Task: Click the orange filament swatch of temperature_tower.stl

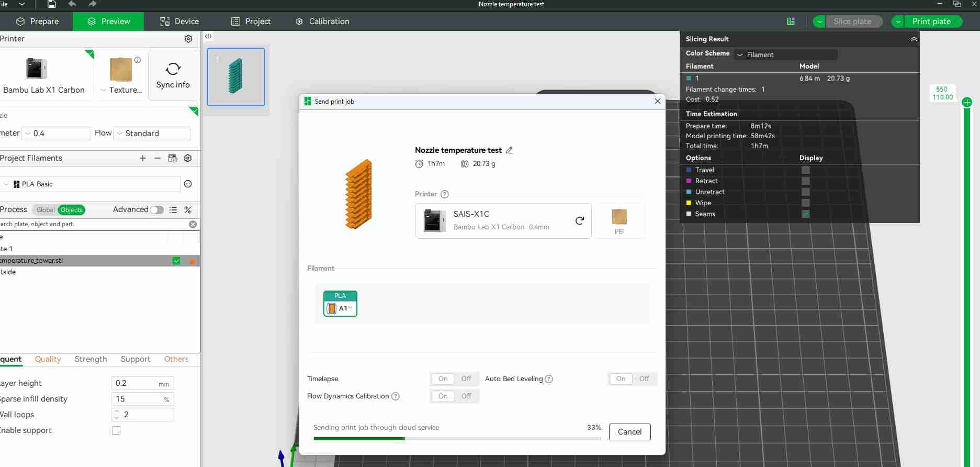Action: [192, 261]
